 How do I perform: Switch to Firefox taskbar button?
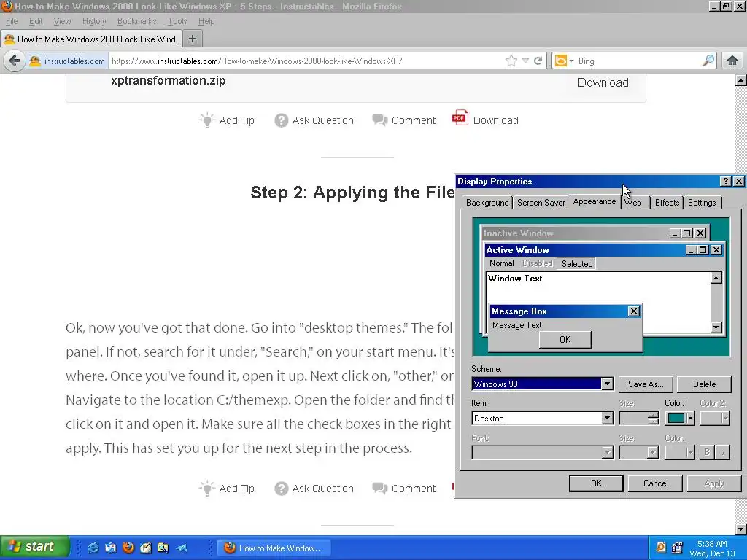point(274,548)
